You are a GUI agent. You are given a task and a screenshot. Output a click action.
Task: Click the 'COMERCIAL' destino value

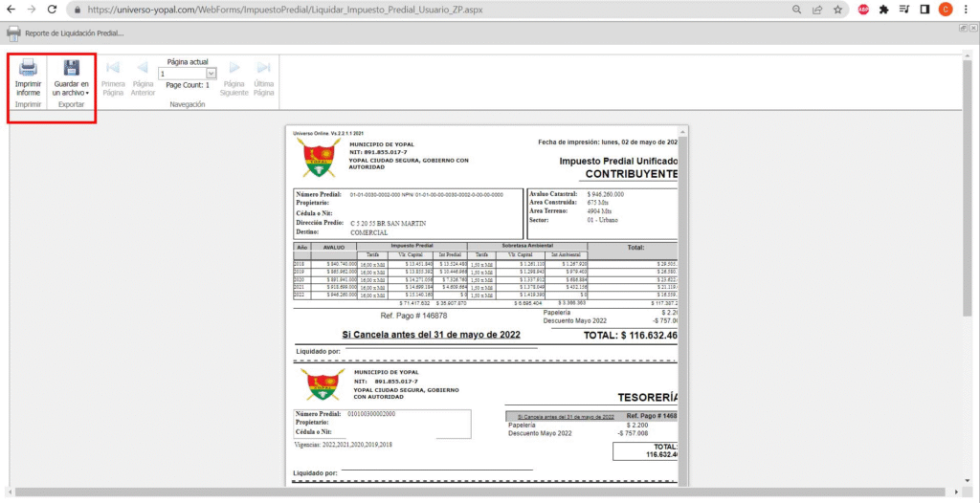[368, 232]
